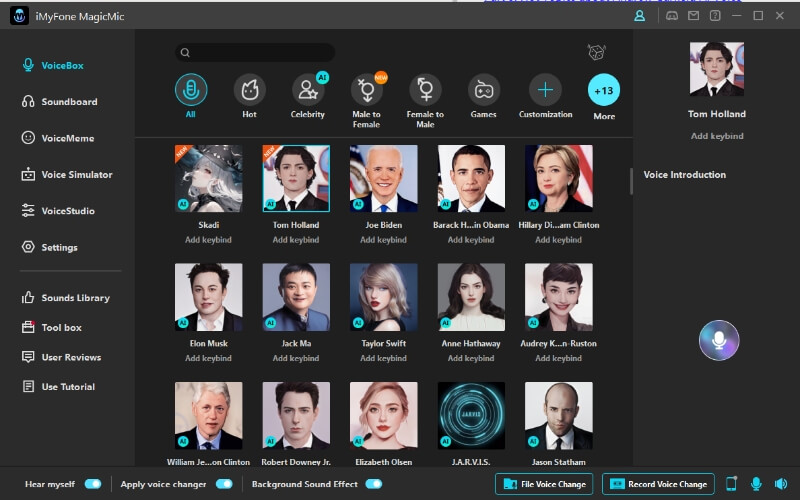Click the mobile device icon in bottom bar

[x=731, y=483]
